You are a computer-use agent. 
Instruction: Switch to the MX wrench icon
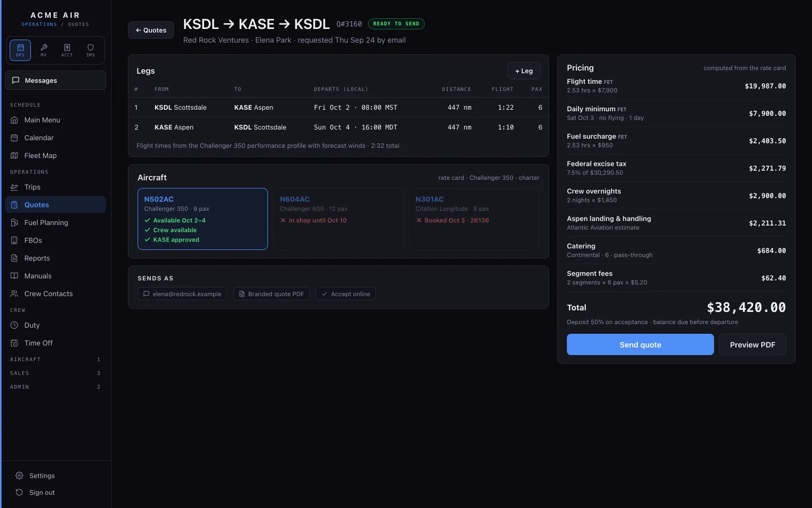click(44, 50)
